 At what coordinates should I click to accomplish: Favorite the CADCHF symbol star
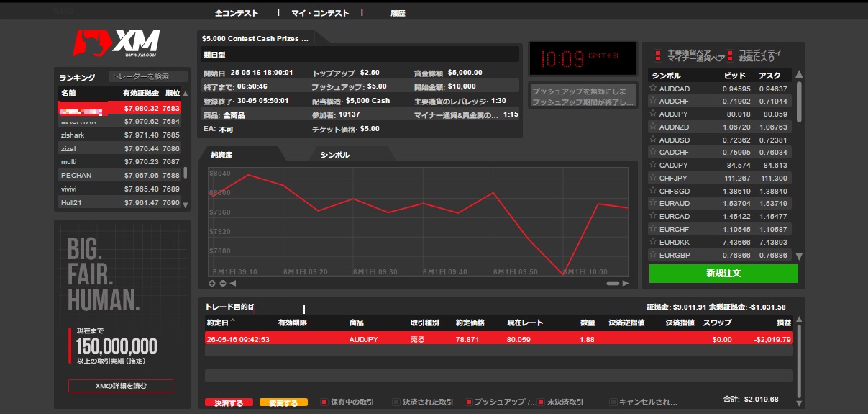653,152
